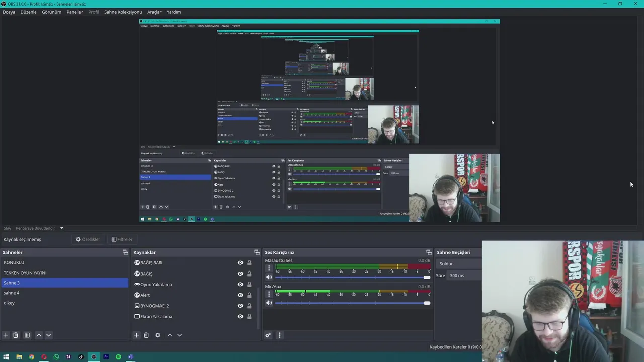Screen dimensions: 644x362
Task: Click the Süre 300 ms duration field
Action: click(x=464, y=276)
